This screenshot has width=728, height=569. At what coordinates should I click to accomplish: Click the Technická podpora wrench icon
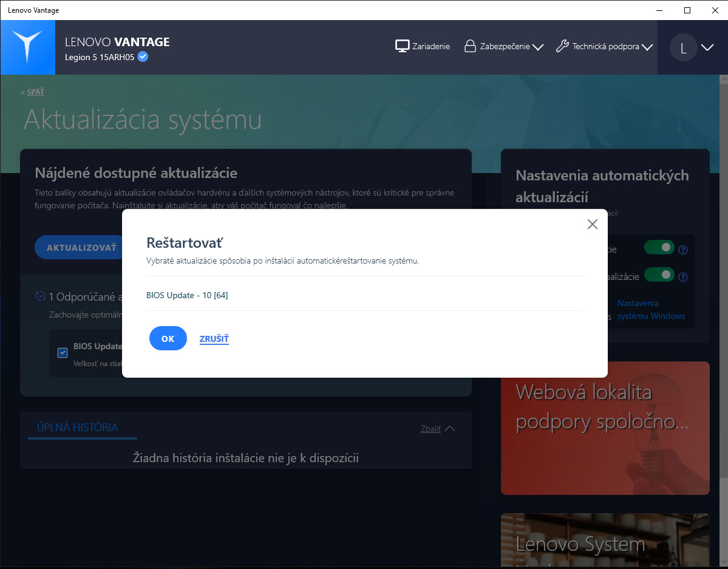coord(562,46)
